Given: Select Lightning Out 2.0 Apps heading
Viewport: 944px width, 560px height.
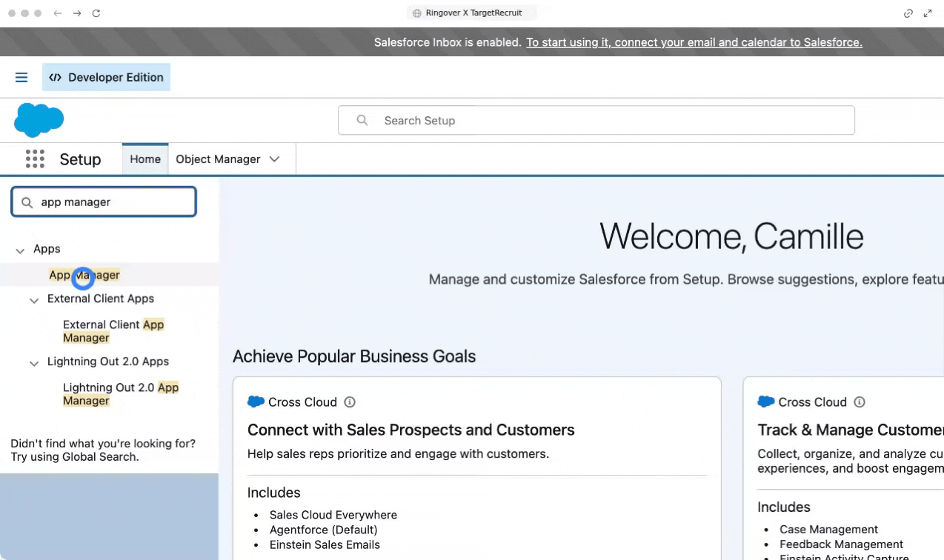Looking at the screenshot, I should pyautogui.click(x=108, y=361).
